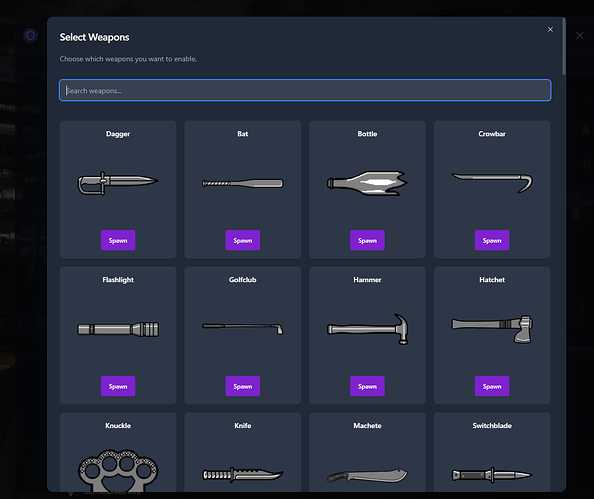Image resolution: width=594 pixels, height=499 pixels.
Task: Spawn the Golfclub
Action: coord(242,386)
